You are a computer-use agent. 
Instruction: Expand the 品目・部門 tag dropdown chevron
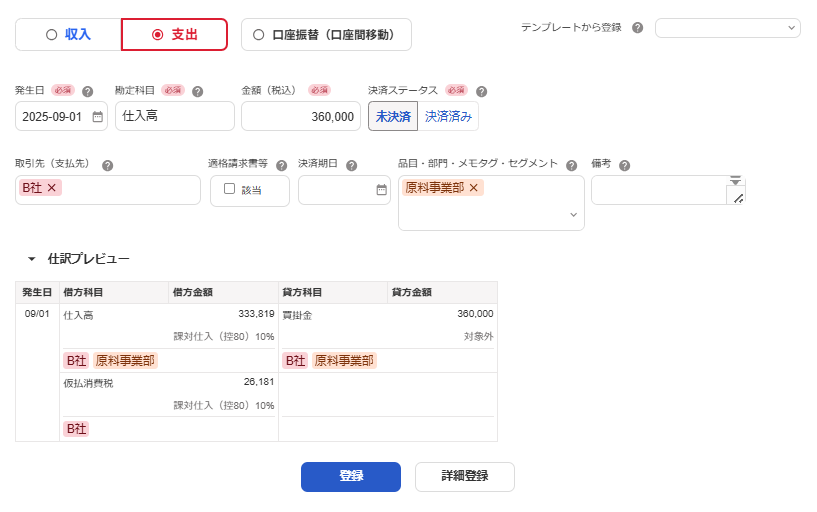pos(573,215)
